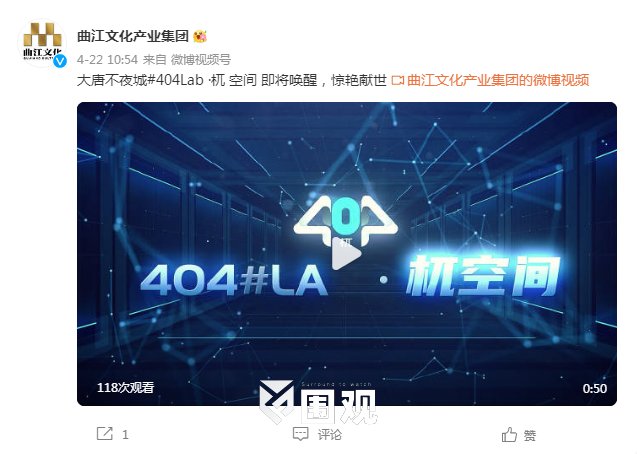The height and width of the screenshot is (454, 637).
Task: Click the emoji badge beside account name
Action: click(200, 37)
